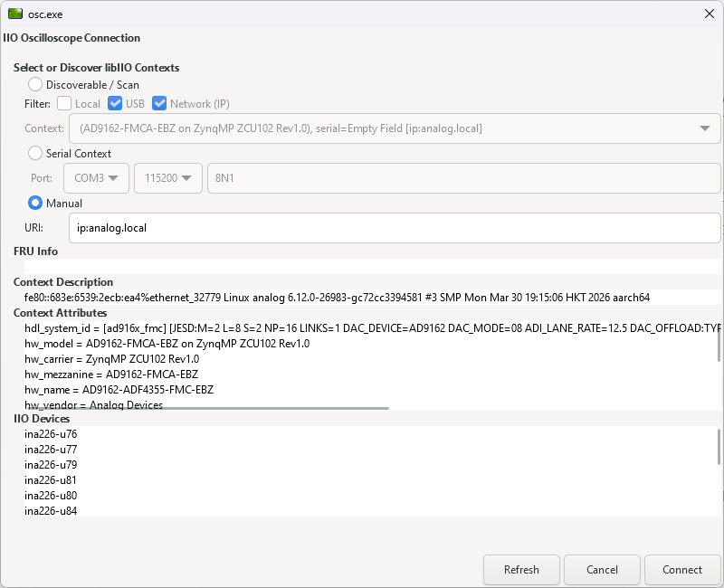Select the Discoverable / Scan radio button
Image resolution: width=724 pixels, height=588 pixels.
[35, 84]
